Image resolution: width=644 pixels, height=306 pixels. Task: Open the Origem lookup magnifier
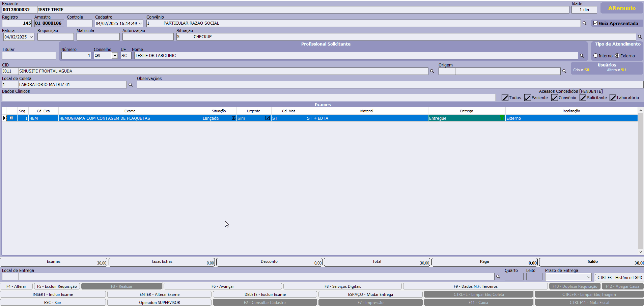564,71
